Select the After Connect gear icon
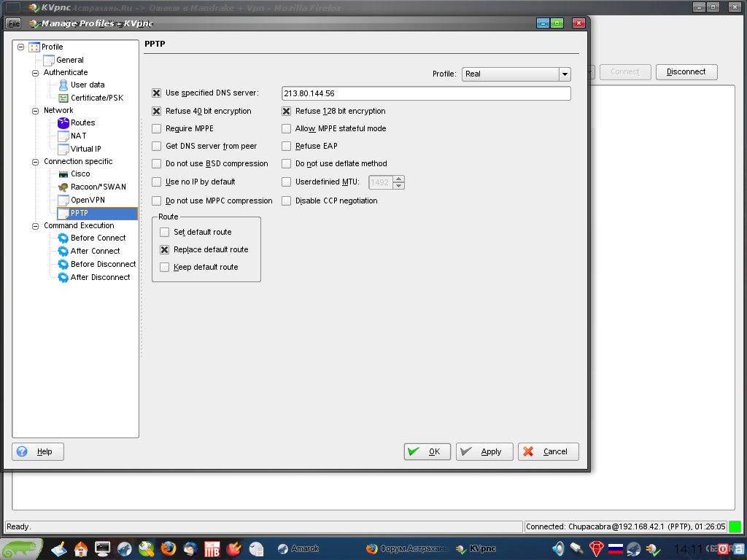747x560 pixels. (63, 251)
